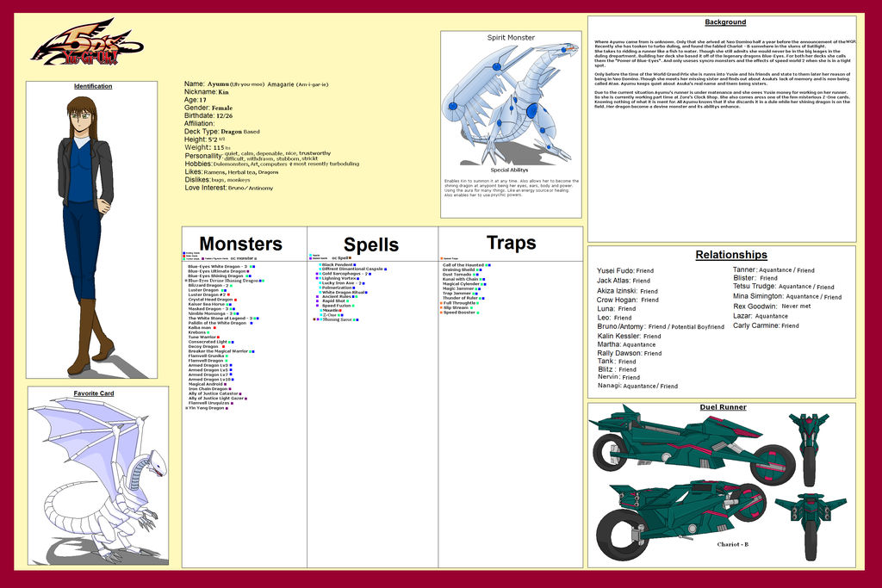
Task: Click the front-view Duel Runner in the top row
Action: pos(810,449)
